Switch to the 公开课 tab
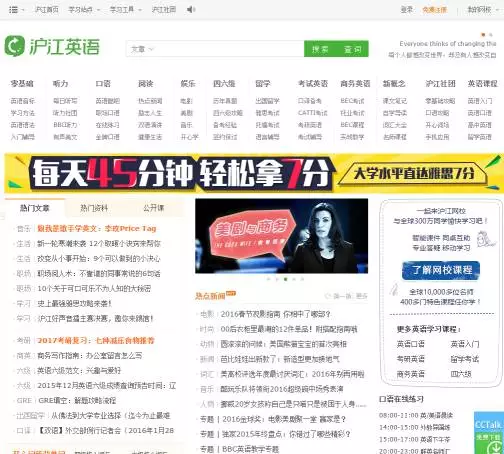504x454 pixels. click(x=154, y=208)
